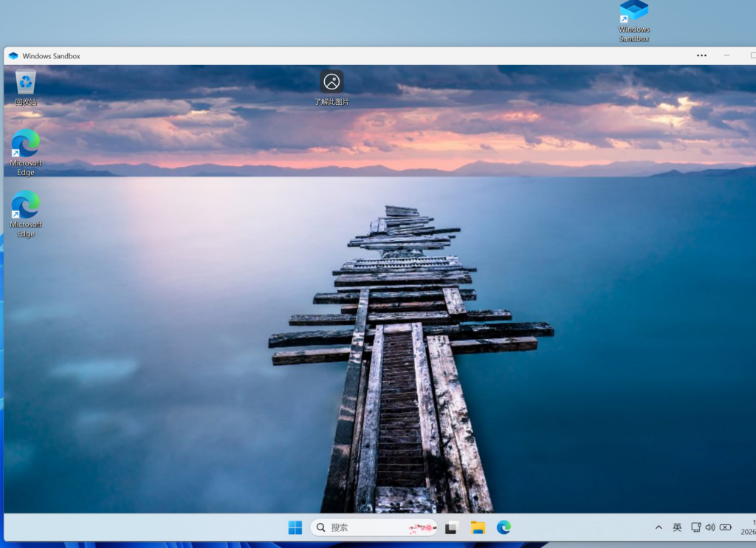Image resolution: width=756 pixels, height=548 pixels.
Task: Click the plum blossom search highlight icon
Action: (x=421, y=527)
